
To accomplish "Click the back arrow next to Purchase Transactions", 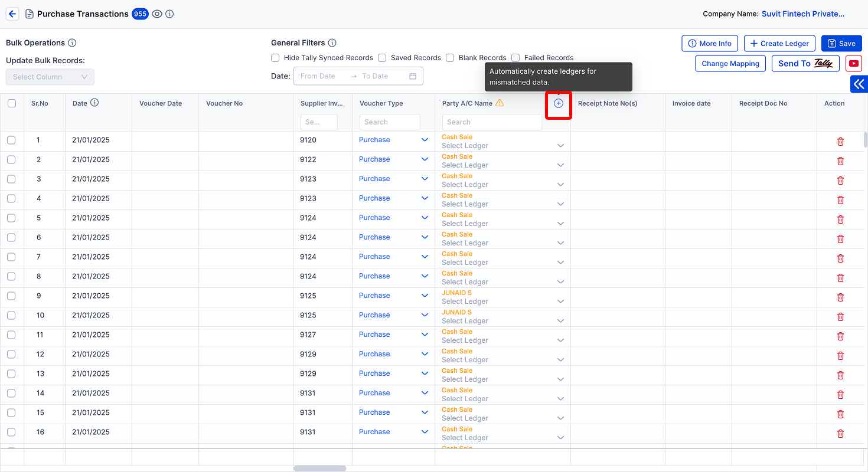I will (x=12, y=14).
